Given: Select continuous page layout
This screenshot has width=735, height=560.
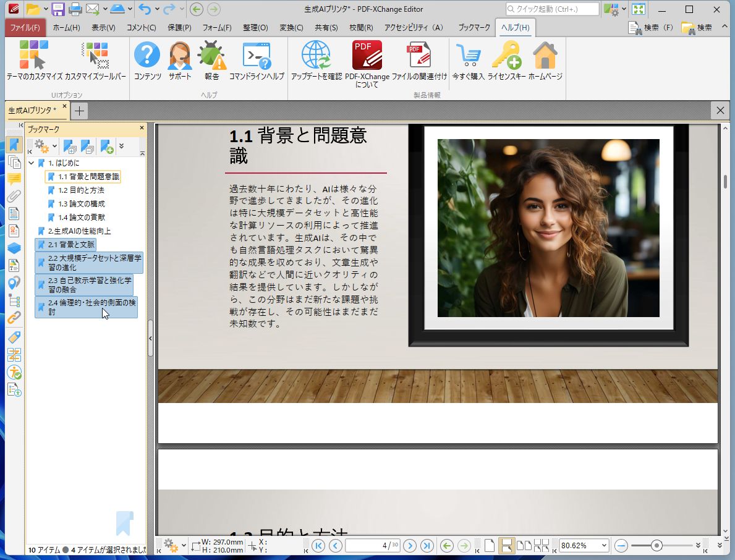Looking at the screenshot, I should pyautogui.click(x=507, y=545).
